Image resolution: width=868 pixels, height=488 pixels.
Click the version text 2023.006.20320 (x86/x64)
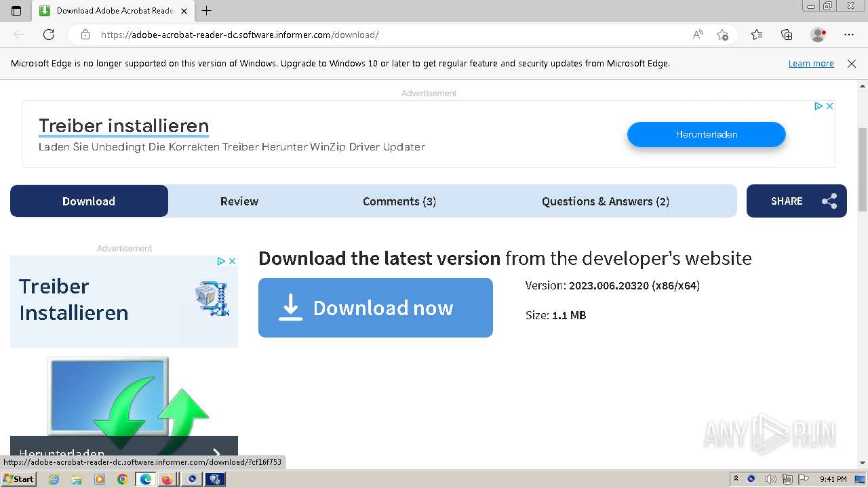[x=634, y=285]
